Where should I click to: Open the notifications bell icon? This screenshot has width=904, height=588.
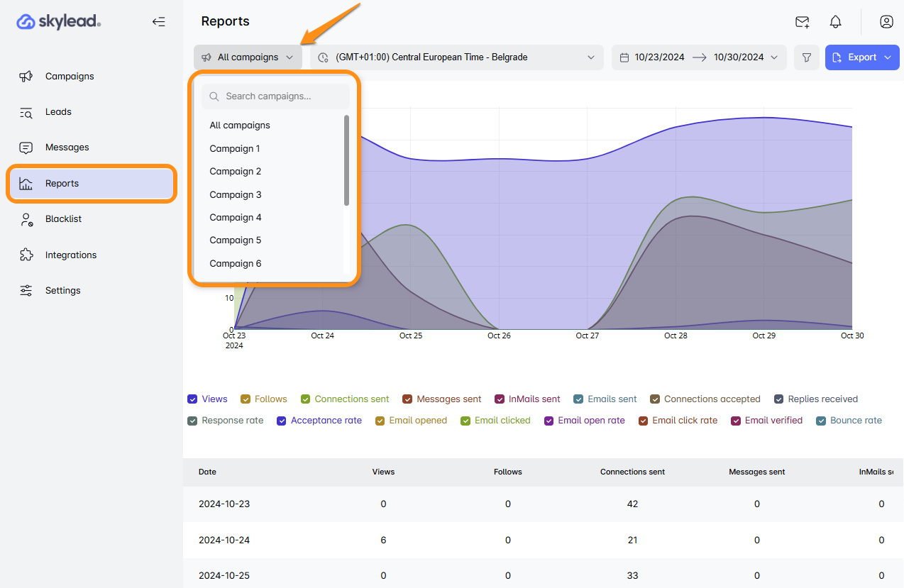836,22
